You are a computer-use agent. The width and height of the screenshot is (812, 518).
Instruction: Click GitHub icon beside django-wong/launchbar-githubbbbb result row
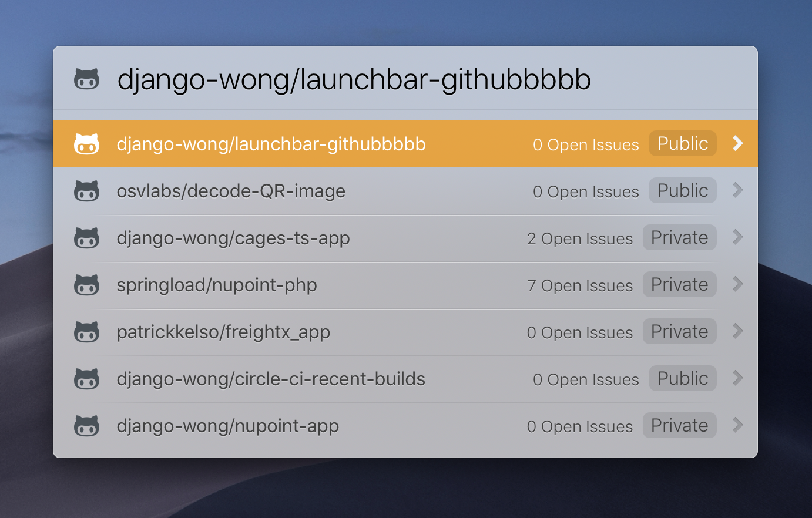click(x=86, y=143)
